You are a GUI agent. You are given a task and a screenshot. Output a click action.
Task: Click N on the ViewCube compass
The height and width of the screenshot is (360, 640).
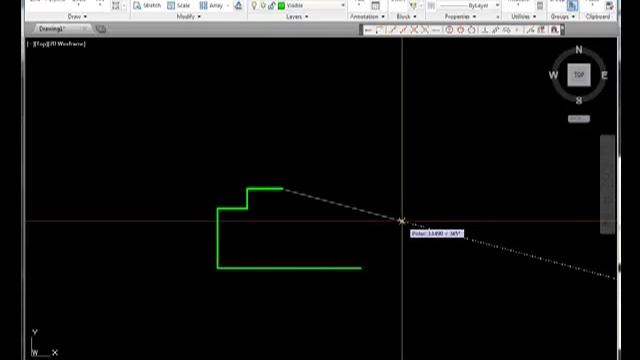(x=579, y=50)
